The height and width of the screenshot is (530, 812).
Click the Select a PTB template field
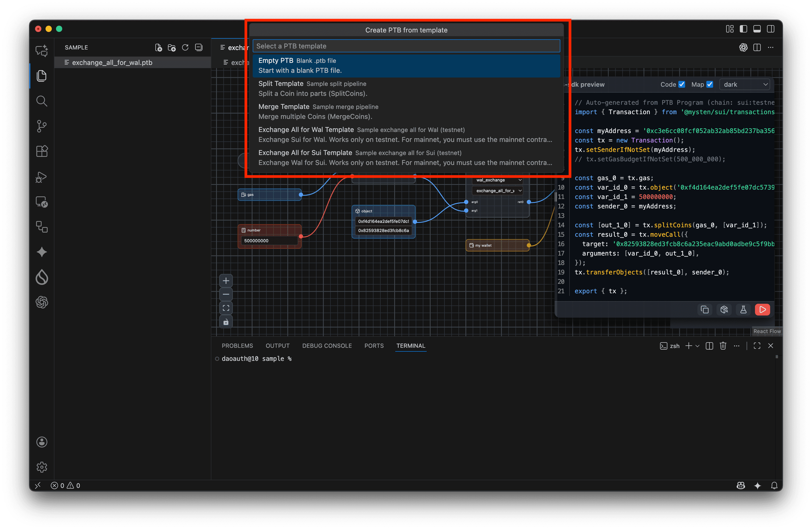coord(406,46)
